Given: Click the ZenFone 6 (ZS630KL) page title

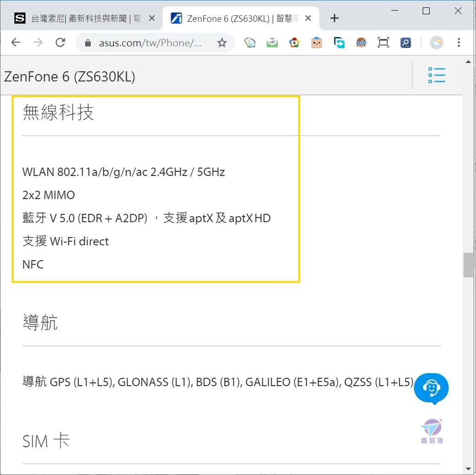Looking at the screenshot, I should (70, 77).
